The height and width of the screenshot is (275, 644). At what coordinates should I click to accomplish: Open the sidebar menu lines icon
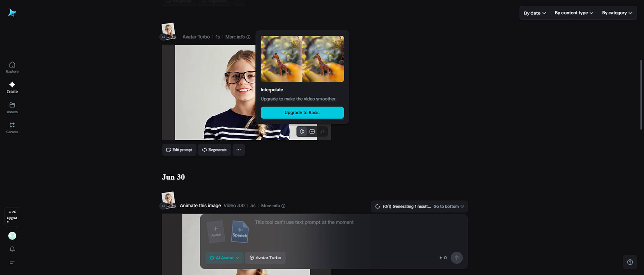pyautogui.click(x=12, y=262)
